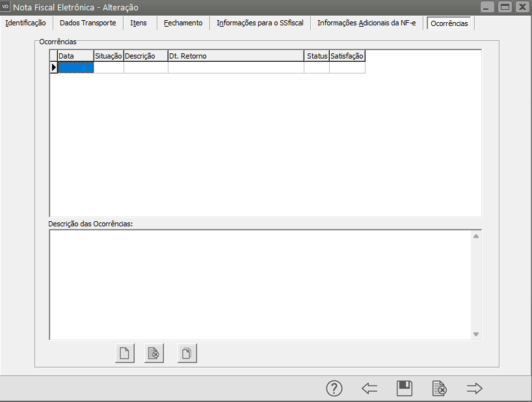Click the new occurrence document icon
532x402 pixels.
124,353
